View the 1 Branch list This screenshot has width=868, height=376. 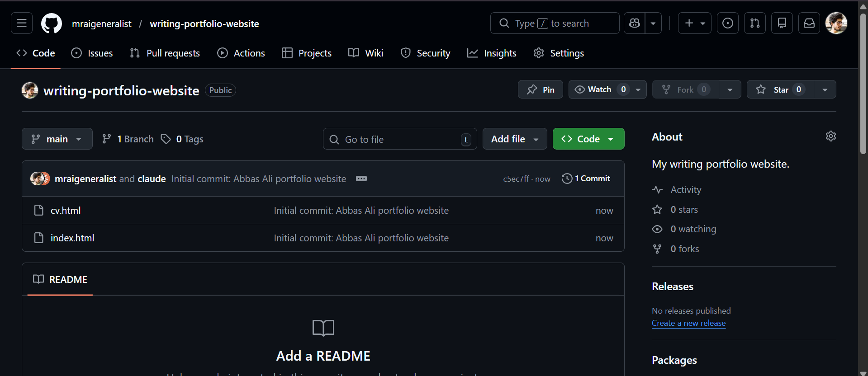[x=128, y=139]
